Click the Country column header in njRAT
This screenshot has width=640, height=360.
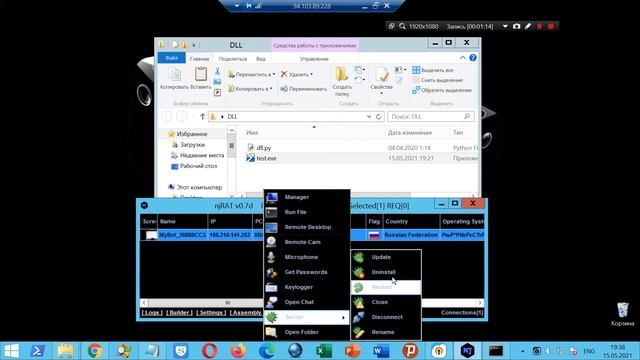coord(410,222)
